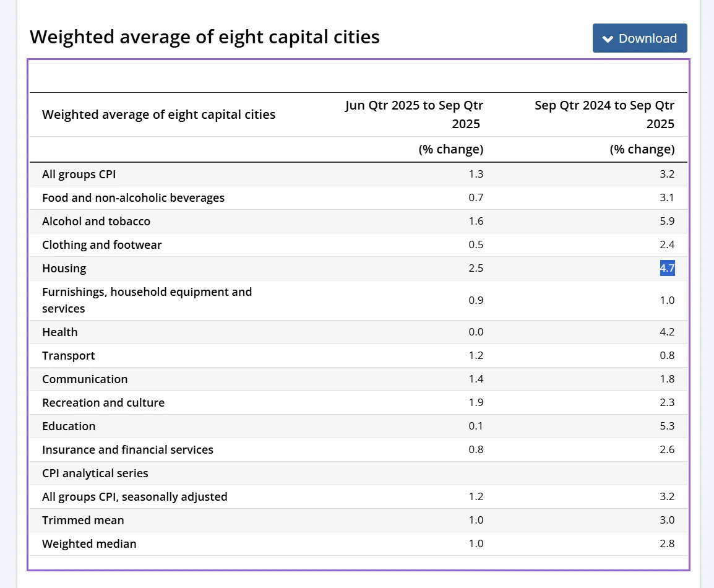
Task: Click the Transport row label
Action: click(x=68, y=356)
